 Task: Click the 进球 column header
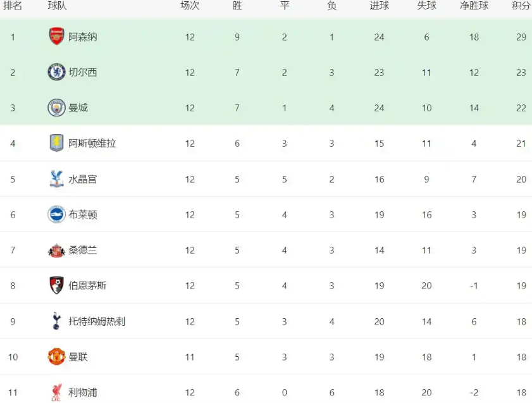tap(379, 6)
